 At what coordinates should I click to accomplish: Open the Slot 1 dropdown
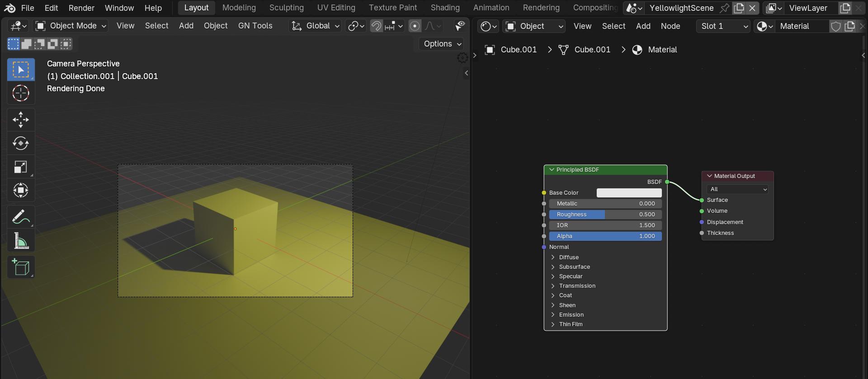(x=724, y=26)
